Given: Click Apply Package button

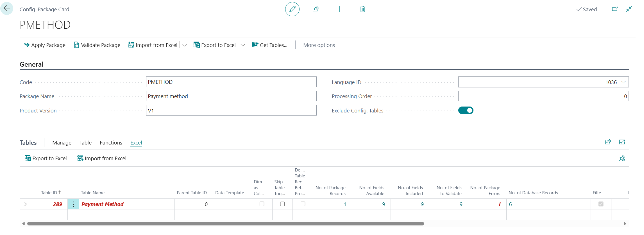Looking at the screenshot, I should click(x=45, y=45).
